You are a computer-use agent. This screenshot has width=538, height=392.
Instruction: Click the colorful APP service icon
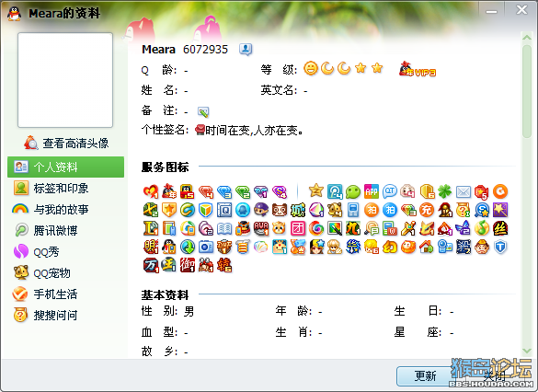coord(372,191)
